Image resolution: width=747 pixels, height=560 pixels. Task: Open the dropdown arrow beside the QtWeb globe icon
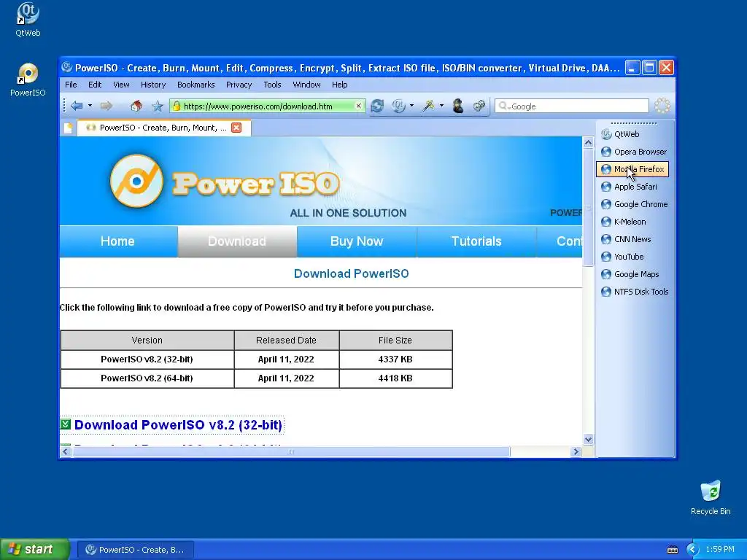411,106
